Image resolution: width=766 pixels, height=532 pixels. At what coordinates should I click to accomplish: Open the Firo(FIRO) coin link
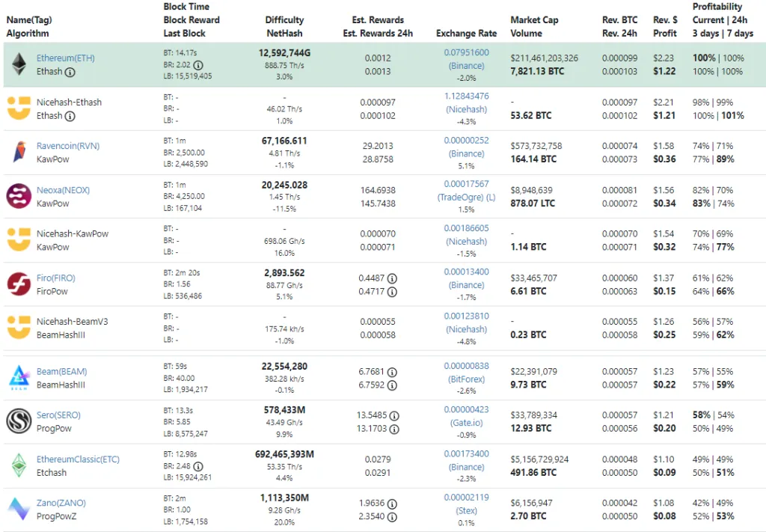[x=55, y=278]
